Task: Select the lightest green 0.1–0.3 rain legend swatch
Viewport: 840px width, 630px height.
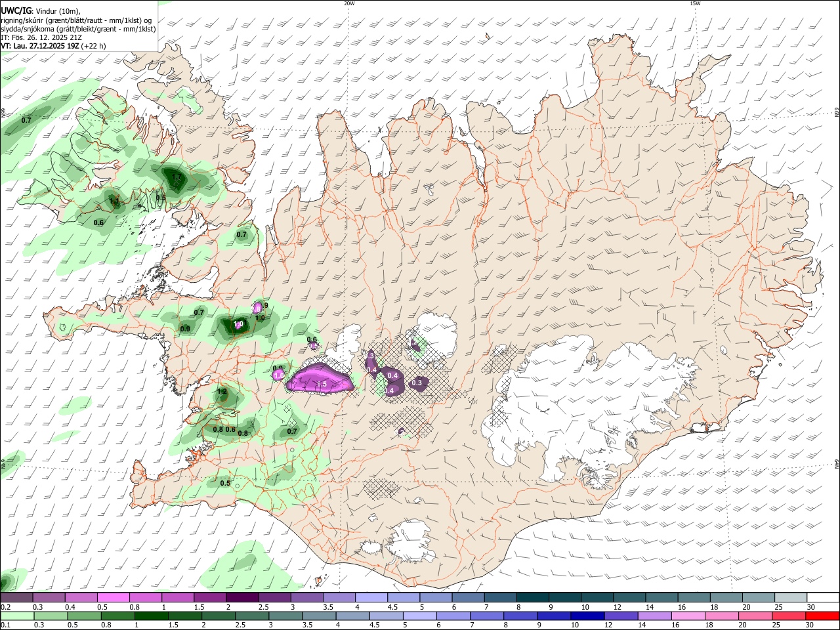Action: coord(16,616)
